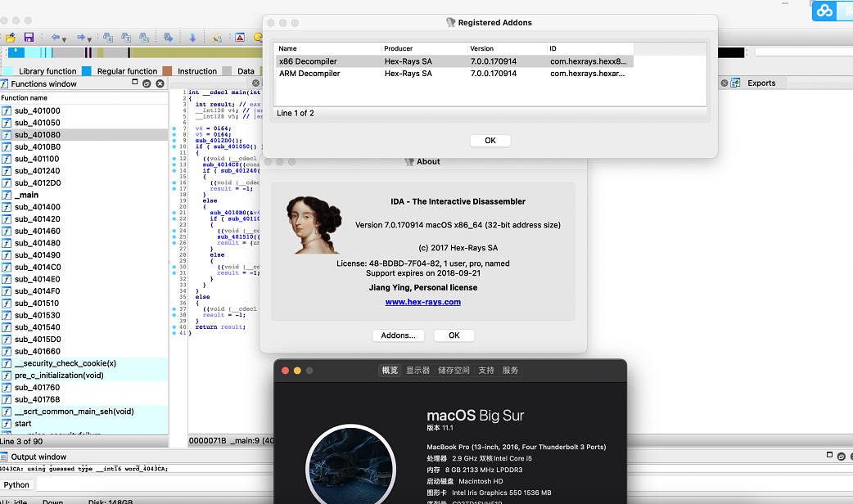Open a file with the folder toolbar icon
853x504 pixels.
pyautogui.click(x=10, y=38)
